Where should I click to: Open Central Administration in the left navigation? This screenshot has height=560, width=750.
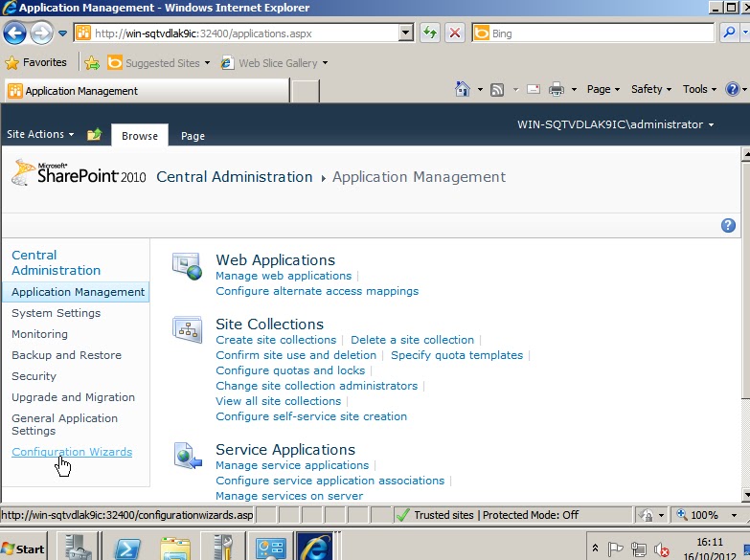point(56,262)
